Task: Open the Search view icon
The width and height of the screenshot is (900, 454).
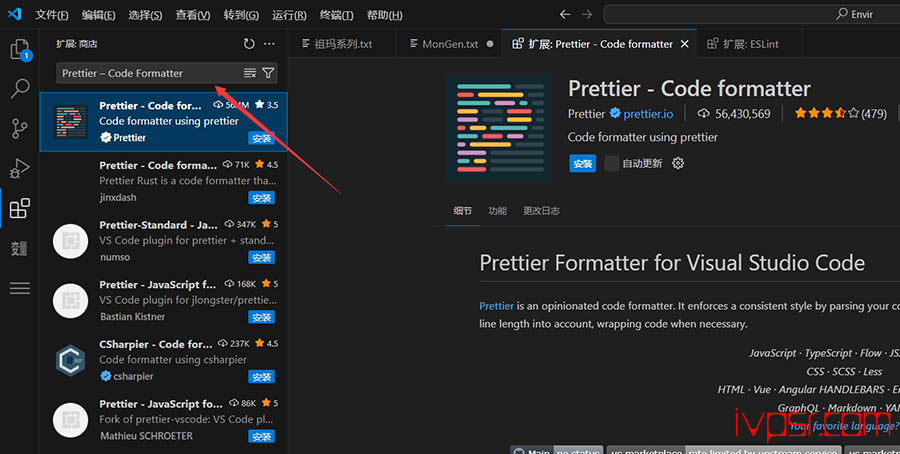Action: click(x=19, y=89)
